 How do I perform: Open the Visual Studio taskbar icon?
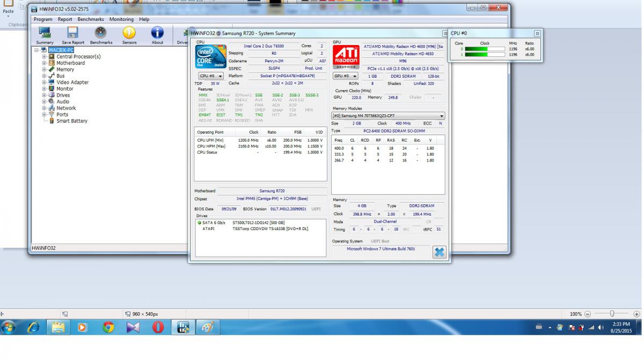pyautogui.click(x=133, y=327)
